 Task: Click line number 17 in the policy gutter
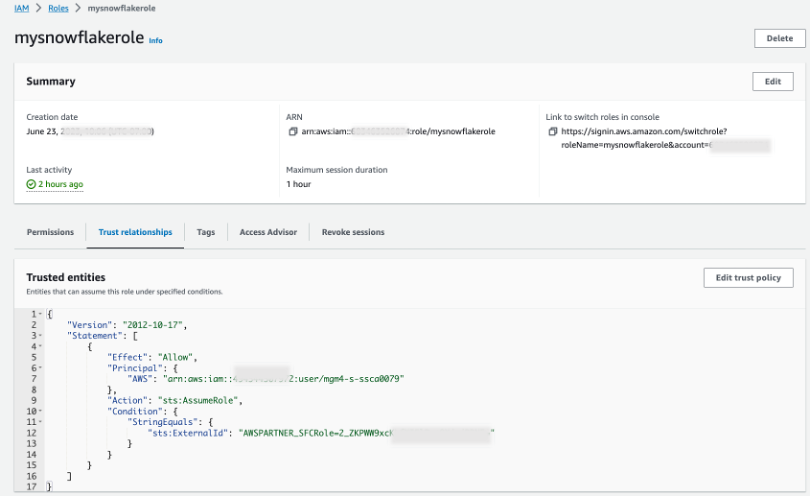(32, 487)
